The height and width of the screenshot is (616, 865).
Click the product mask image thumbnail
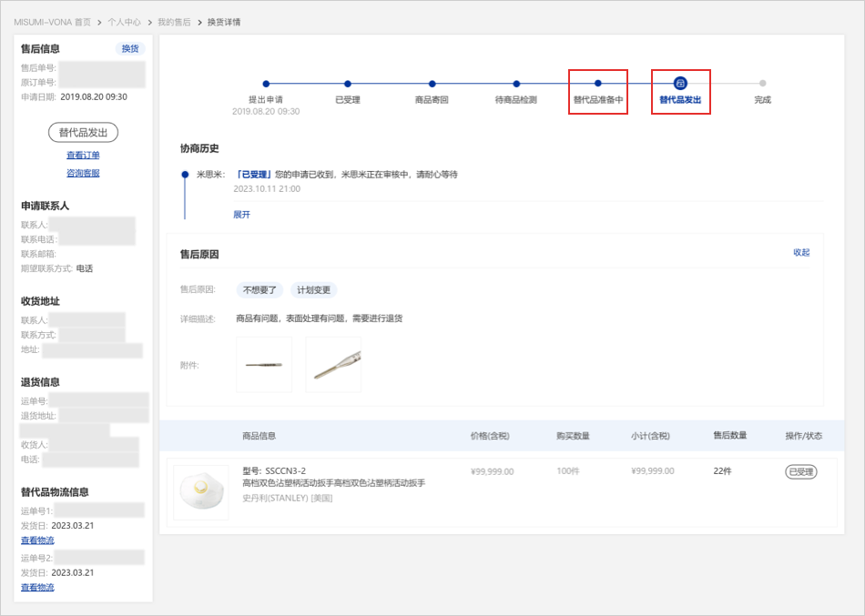pos(201,492)
